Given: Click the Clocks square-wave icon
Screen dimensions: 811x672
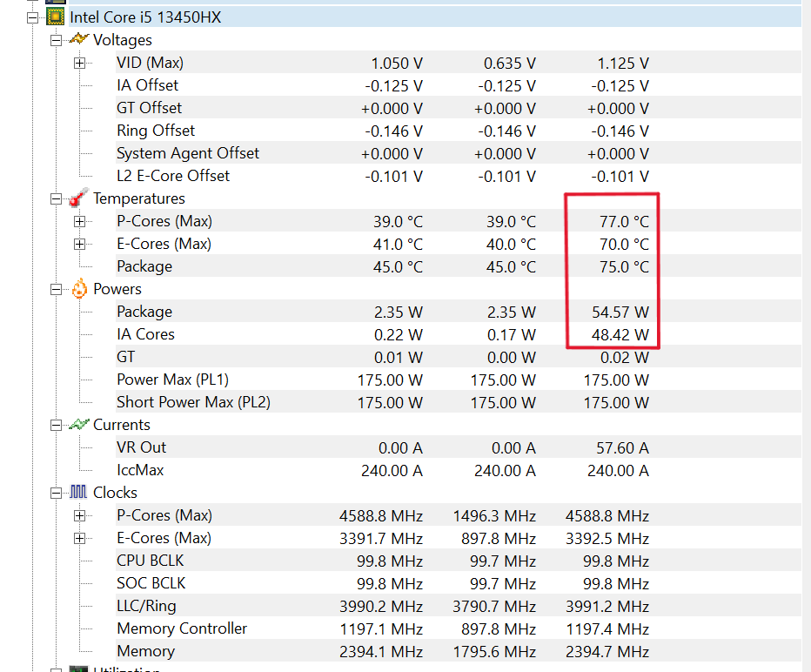Looking at the screenshot, I should point(78,492).
